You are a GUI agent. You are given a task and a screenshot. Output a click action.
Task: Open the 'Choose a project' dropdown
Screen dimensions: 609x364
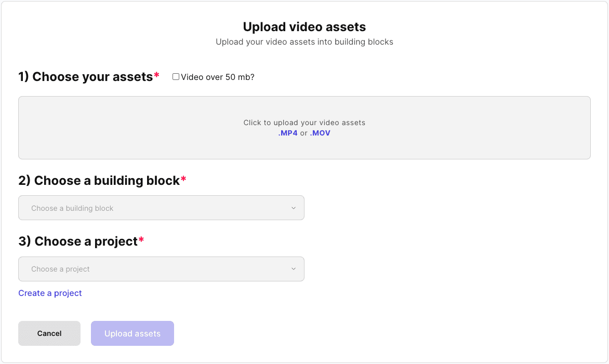tap(161, 269)
